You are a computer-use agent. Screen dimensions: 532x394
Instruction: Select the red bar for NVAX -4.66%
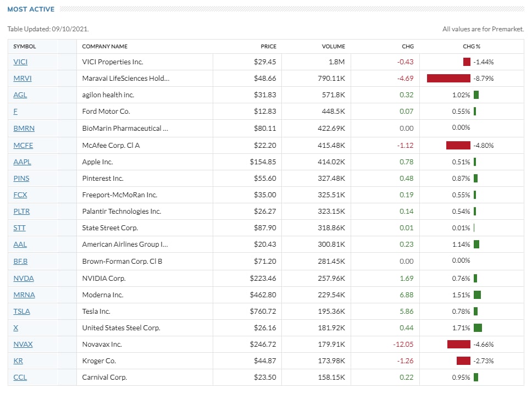point(459,344)
